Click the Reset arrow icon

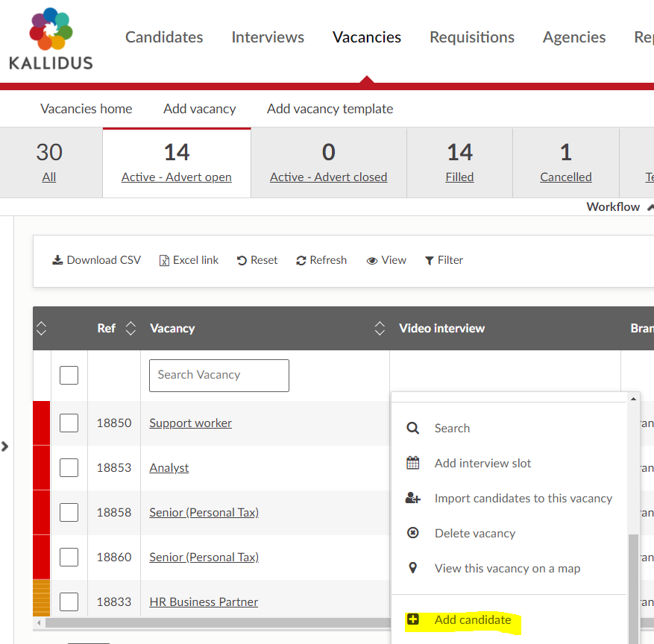coord(242,260)
